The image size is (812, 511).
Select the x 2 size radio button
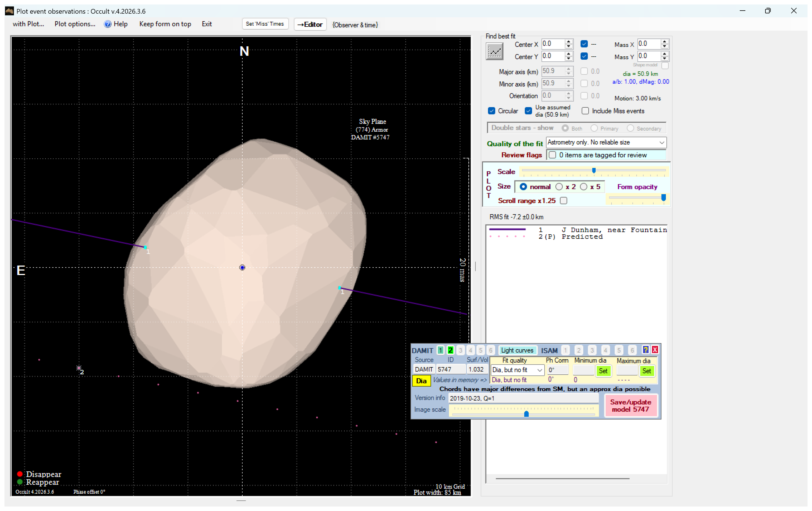click(559, 187)
